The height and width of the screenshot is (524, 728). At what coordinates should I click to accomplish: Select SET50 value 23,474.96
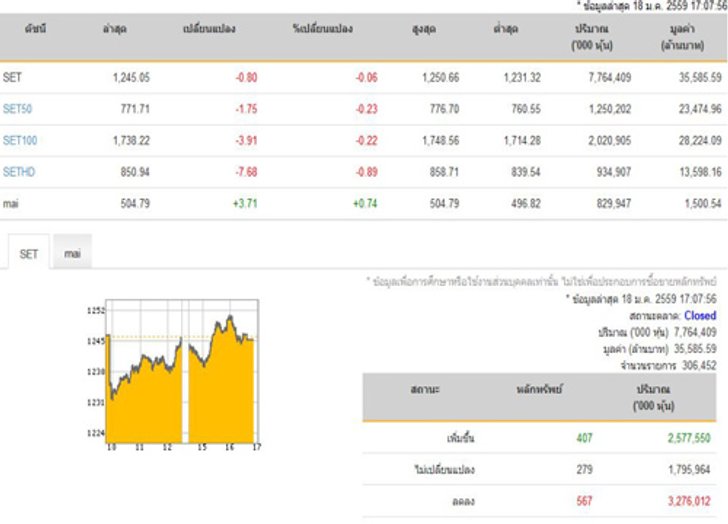tap(700, 109)
